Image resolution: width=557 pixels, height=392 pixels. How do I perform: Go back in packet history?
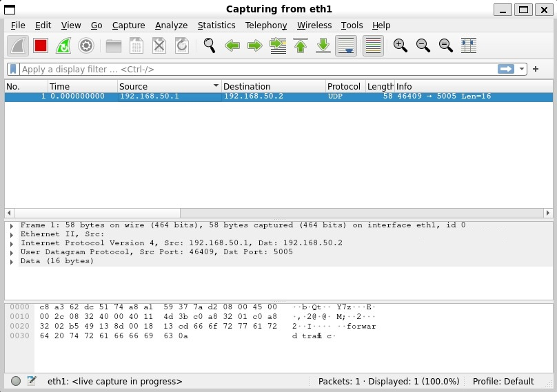[232, 45]
